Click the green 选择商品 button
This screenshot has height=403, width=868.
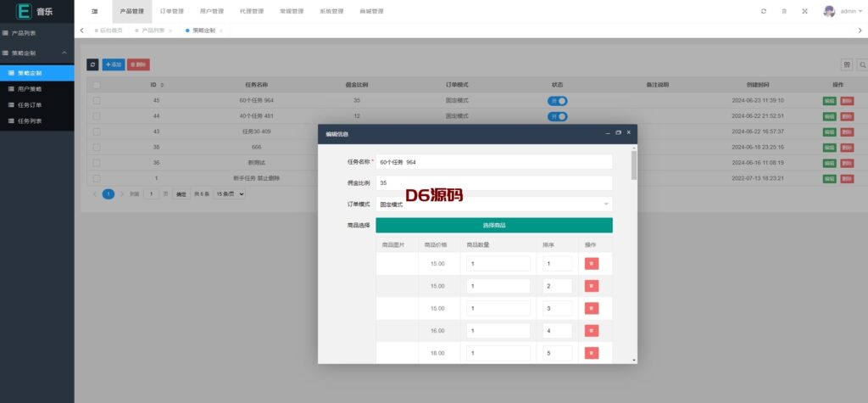pyautogui.click(x=494, y=225)
